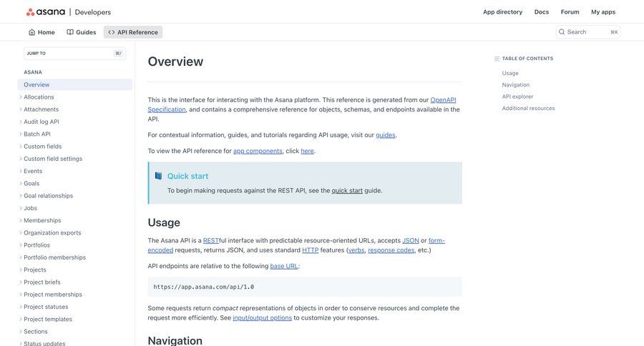Click the Quick start callout heading
This screenshot has width=644, height=346.
[187, 176]
